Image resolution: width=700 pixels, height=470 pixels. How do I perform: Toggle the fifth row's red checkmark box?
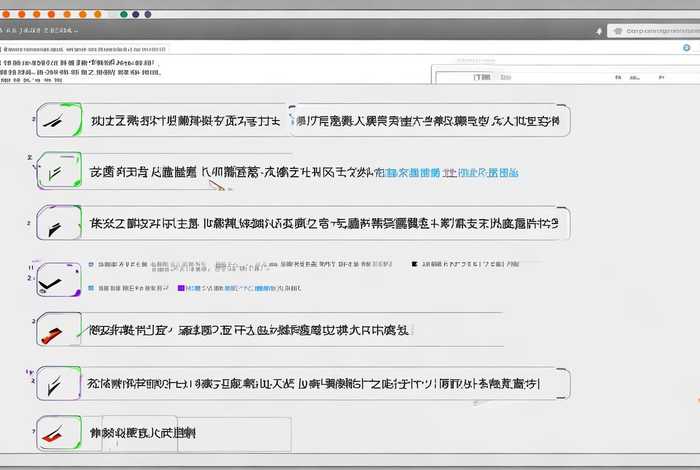[x=58, y=329]
